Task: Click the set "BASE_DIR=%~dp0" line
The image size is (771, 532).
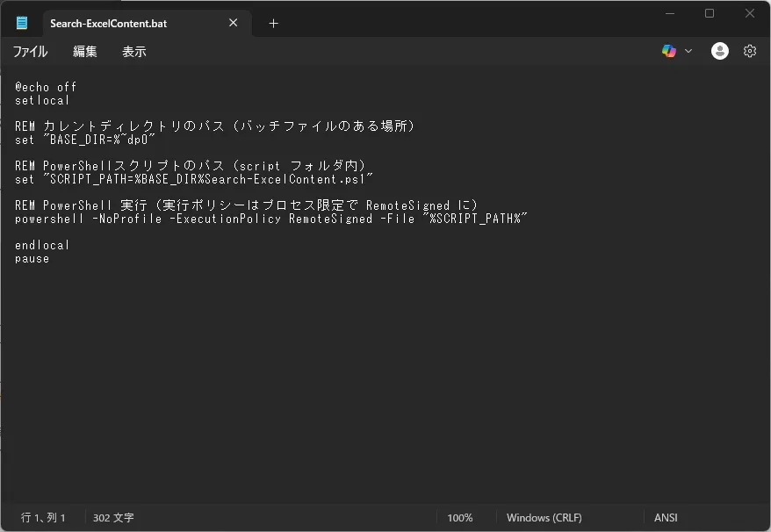Action: pyautogui.click(x=84, y=140)
